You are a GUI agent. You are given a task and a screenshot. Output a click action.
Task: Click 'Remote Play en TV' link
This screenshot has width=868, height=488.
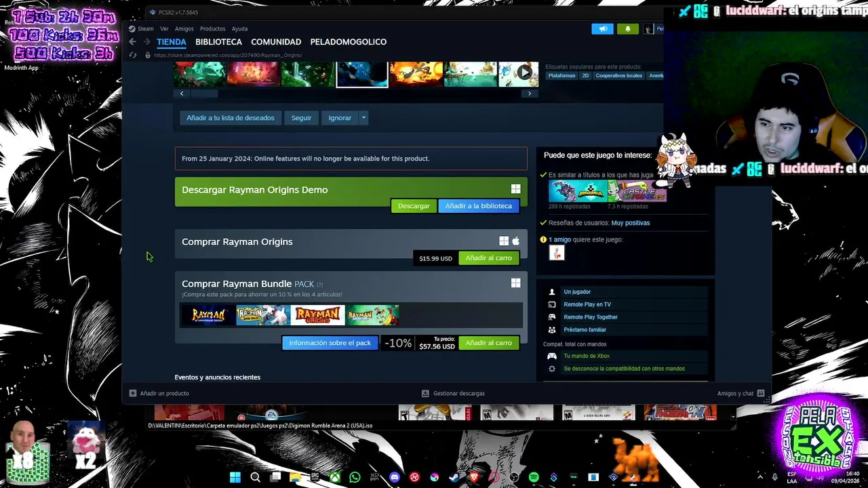pos(587,305)
